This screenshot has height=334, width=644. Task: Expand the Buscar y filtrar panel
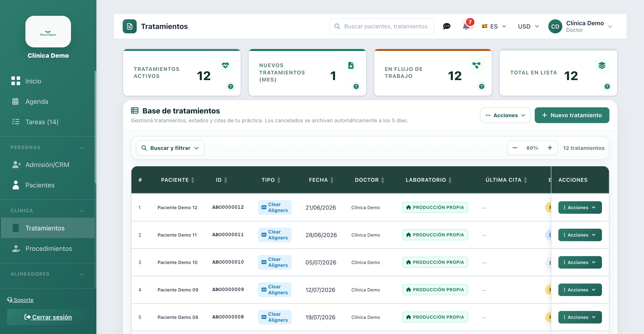170,148
